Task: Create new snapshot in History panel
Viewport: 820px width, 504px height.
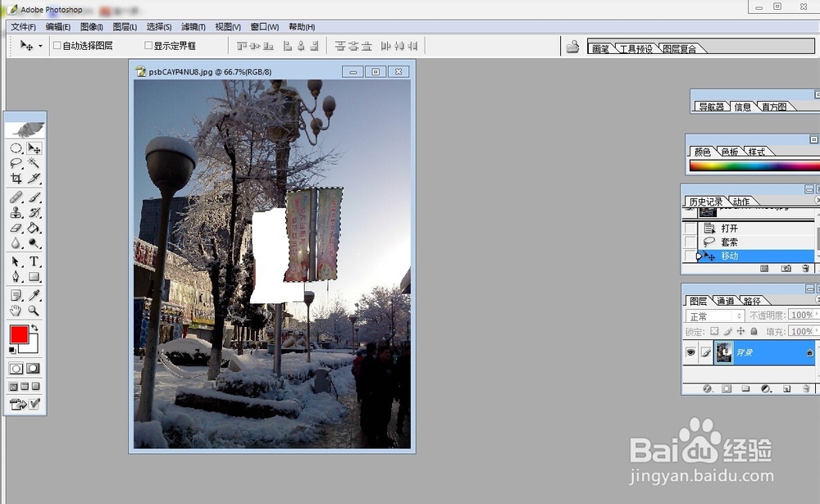Action: coord(786,268)
